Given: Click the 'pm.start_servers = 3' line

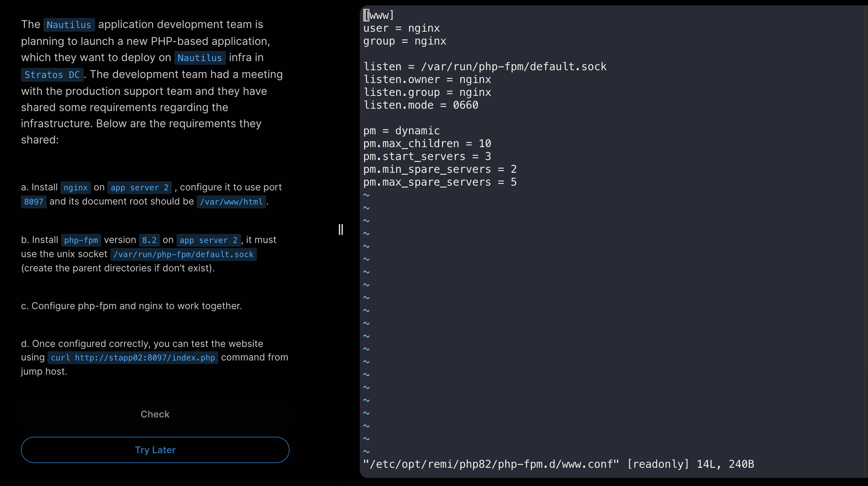Looking at the screenshot, I should pyautogui.click(x=427, y=157).
